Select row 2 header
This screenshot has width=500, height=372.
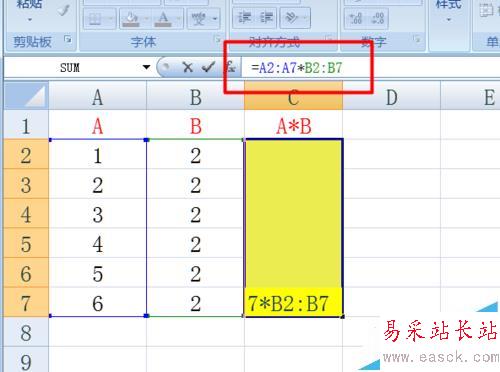pyautogui.click(x=26, y=154)
